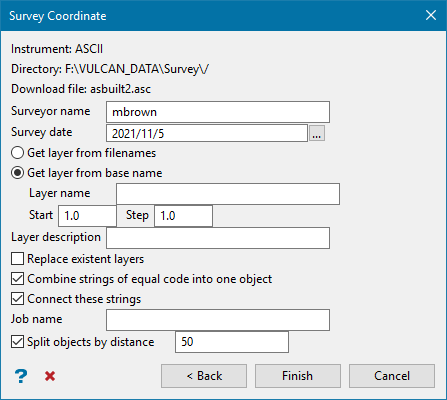Click the Finish button
The width and height of the screenshot is (447, 400).
298,376
